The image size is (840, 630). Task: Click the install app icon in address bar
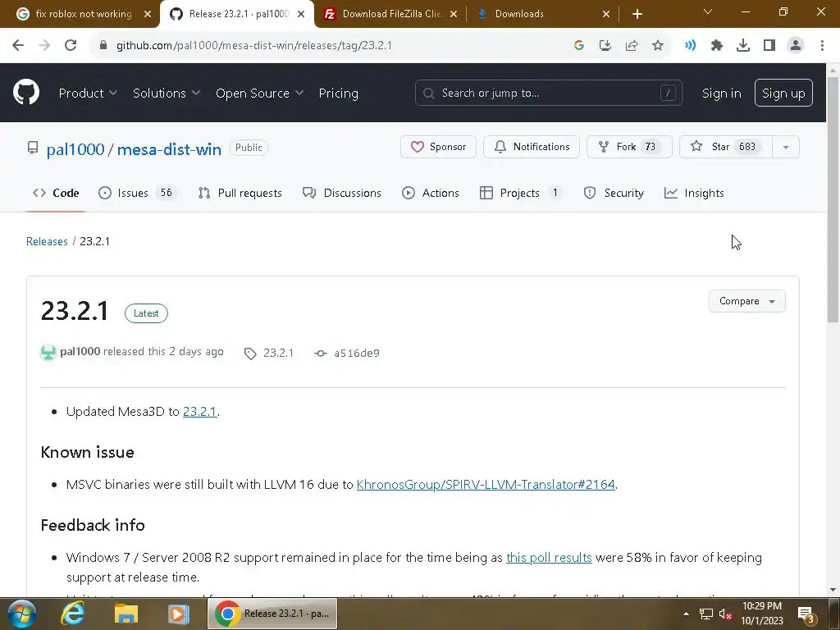point(605,46)
